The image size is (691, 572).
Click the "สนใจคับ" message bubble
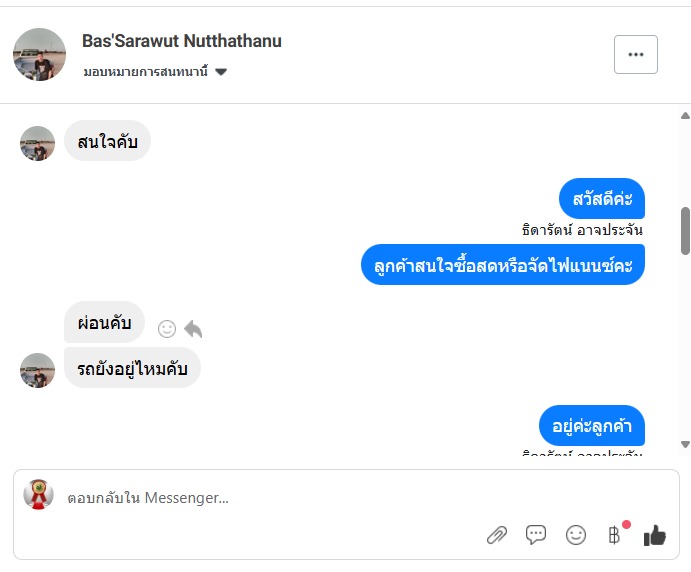pyautogui.click(x=107, y=141)
